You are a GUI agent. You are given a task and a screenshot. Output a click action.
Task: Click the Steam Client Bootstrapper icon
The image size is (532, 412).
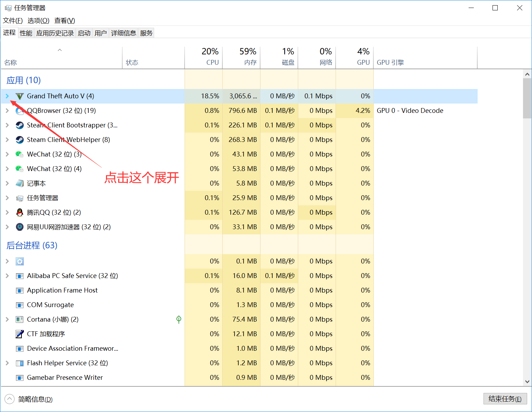click(20, 125)
